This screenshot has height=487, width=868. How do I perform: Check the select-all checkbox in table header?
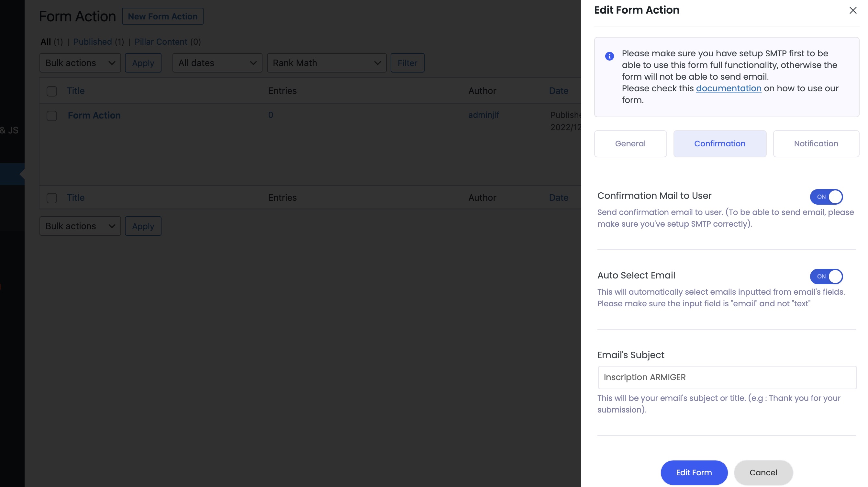pyautogui.click(x=52, y=91)
